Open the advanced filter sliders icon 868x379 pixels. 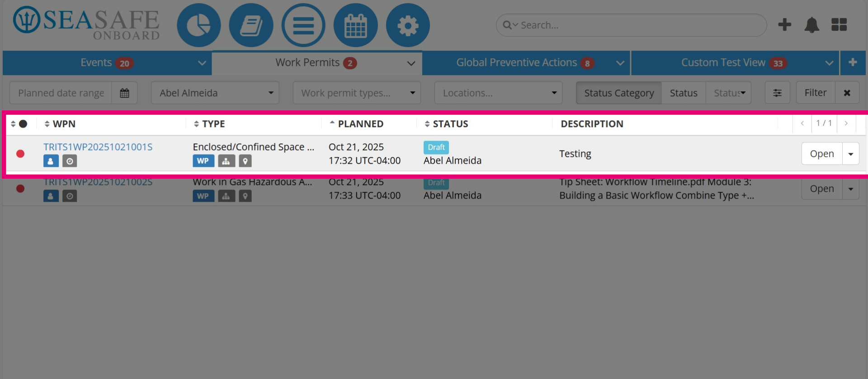click(x=777, y=93)
